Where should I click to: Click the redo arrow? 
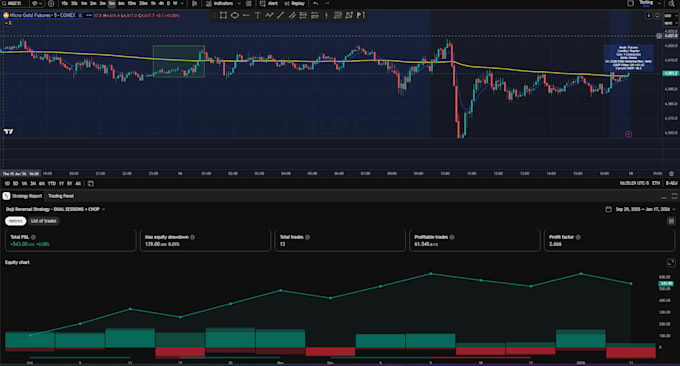[327, 3]
